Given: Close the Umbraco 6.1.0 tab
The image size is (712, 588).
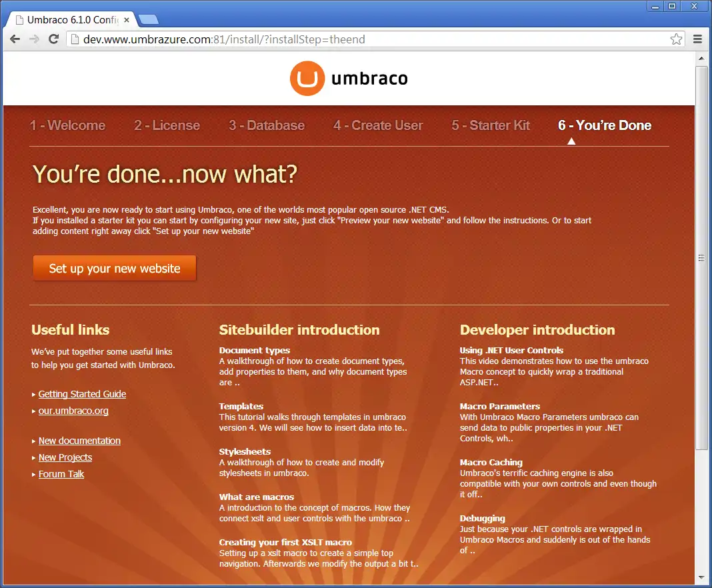Looking at the screenshot, I should [x=127, y=20].
